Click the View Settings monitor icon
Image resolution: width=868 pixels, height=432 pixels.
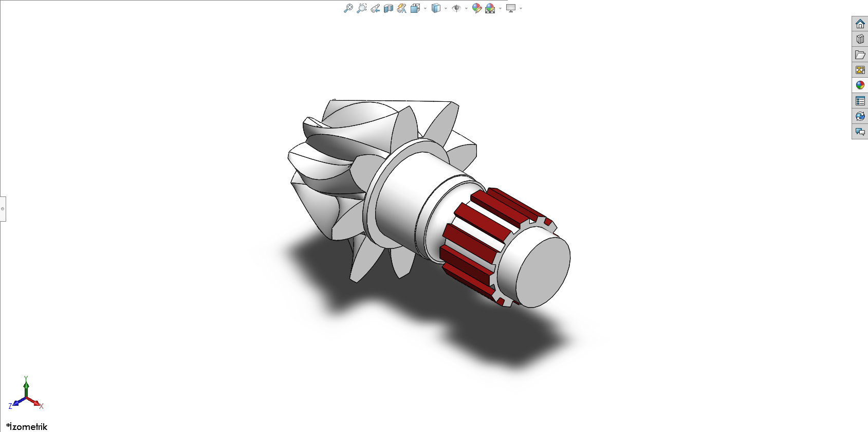point(511,8)
